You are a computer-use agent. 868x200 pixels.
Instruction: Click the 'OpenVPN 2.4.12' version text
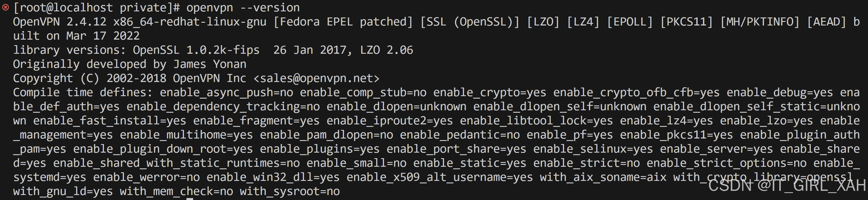click(x=60, y=22)
